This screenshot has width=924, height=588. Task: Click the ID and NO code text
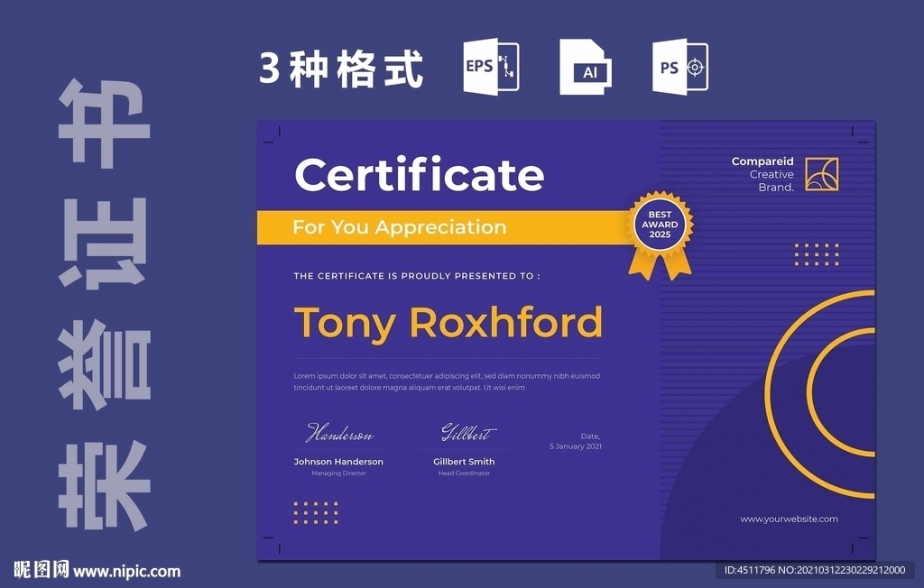[815, 570]
